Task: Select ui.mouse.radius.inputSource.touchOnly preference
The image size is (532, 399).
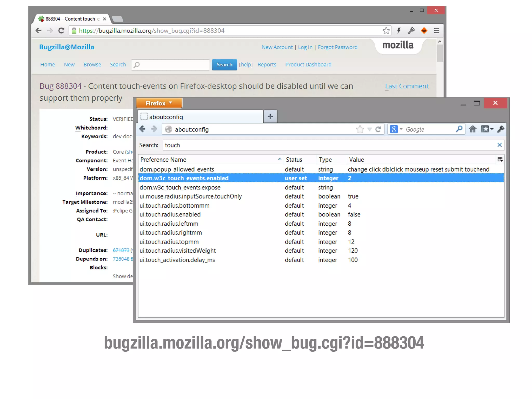Action: point(321,196)
